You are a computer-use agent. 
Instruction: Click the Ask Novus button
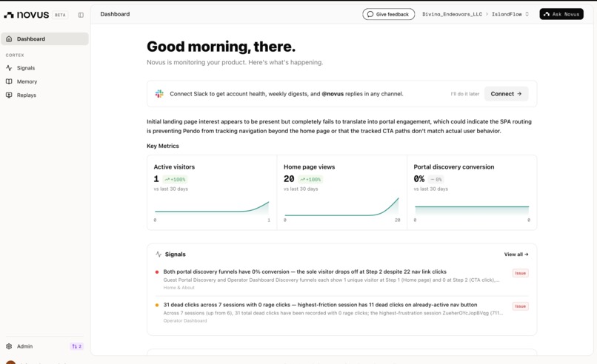coord(561,14)
